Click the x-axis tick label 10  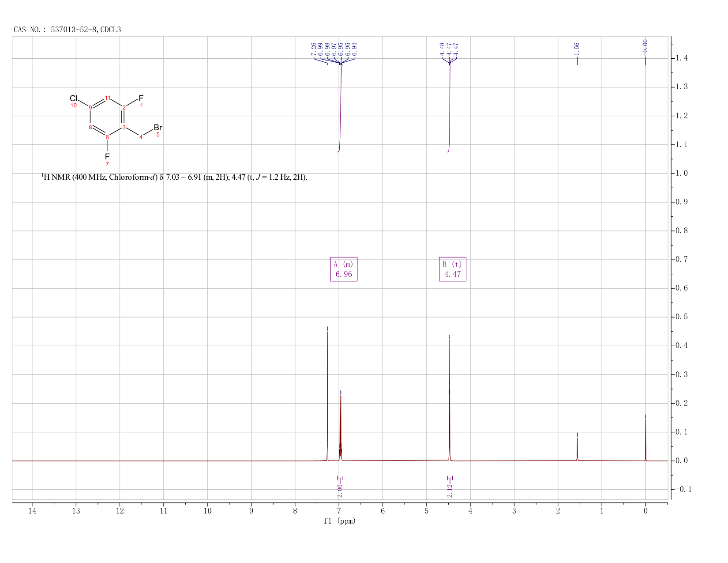[x=207, y=511]
